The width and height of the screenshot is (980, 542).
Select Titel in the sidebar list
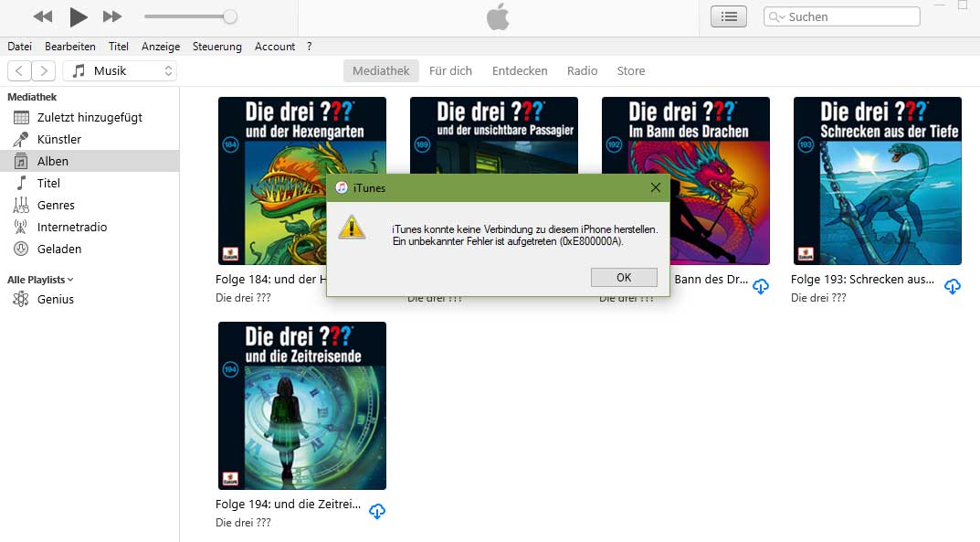[90, 183]
